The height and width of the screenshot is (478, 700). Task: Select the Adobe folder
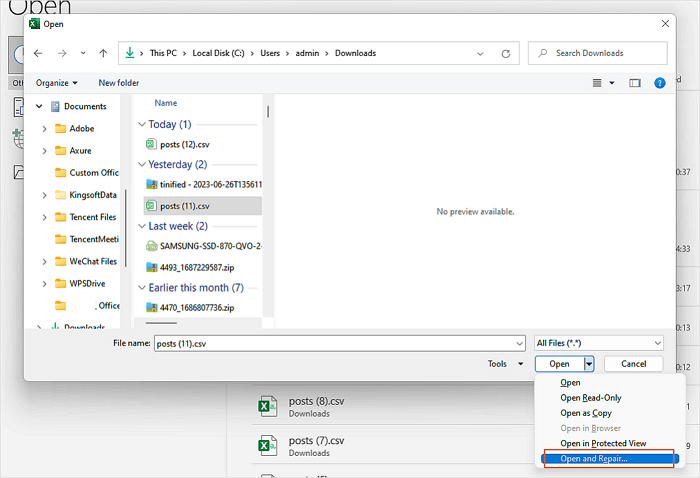(x=74, y=129)
